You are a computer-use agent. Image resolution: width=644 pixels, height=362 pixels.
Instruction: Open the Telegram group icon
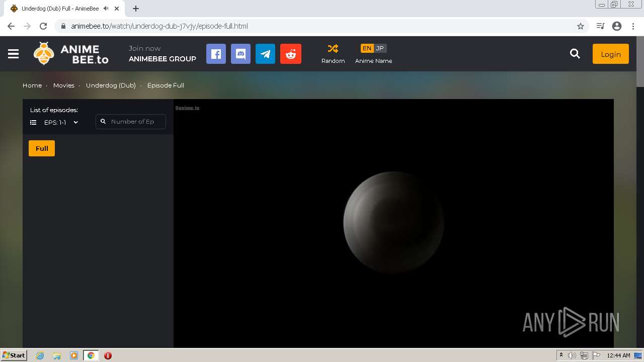point(265,54)
